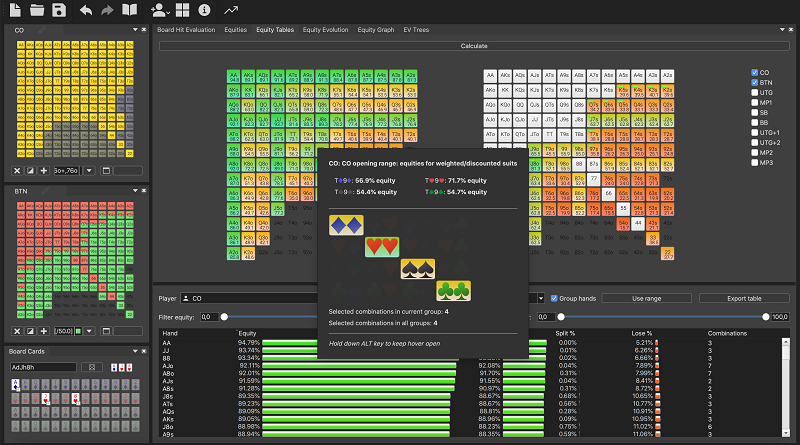Open the book manual icon
Image resolution: width=800 pixels, height=445 pixels.
(x=130, y=10)
